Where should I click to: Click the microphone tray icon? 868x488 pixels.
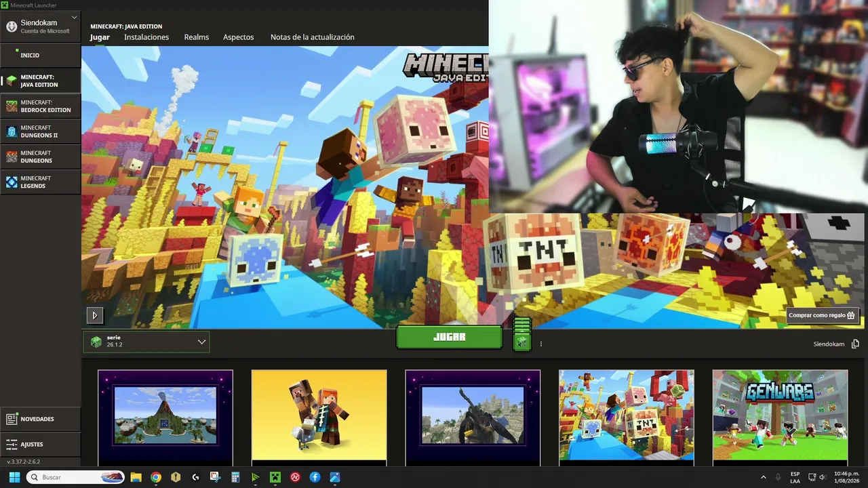778,477
